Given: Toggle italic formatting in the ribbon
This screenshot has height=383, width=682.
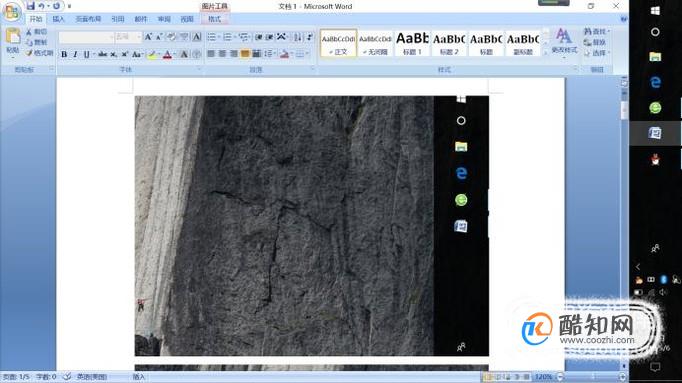Looking at the screenshot, I should pos(75,54).
